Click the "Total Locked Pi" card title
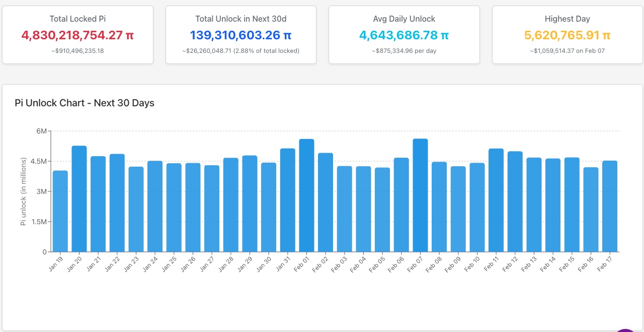Viewport: 644px width, 332px height. (x=77, y=19)
